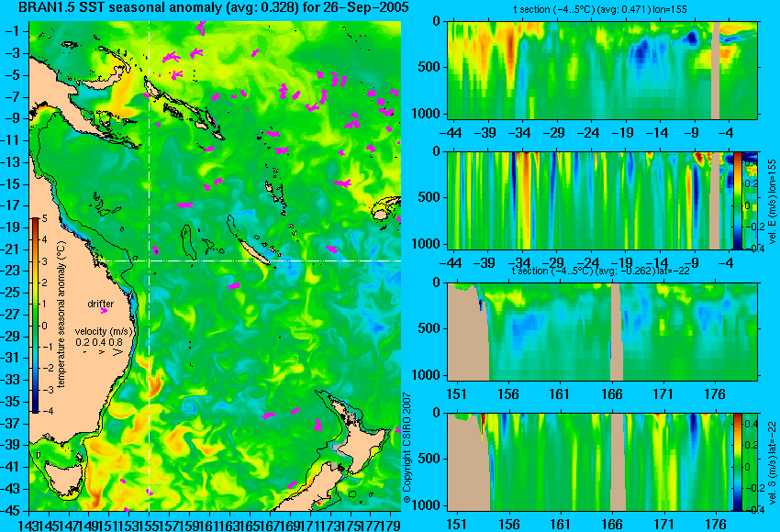Click the '-4' latitude tick under the lon=155 temperature section

point(725,133)
